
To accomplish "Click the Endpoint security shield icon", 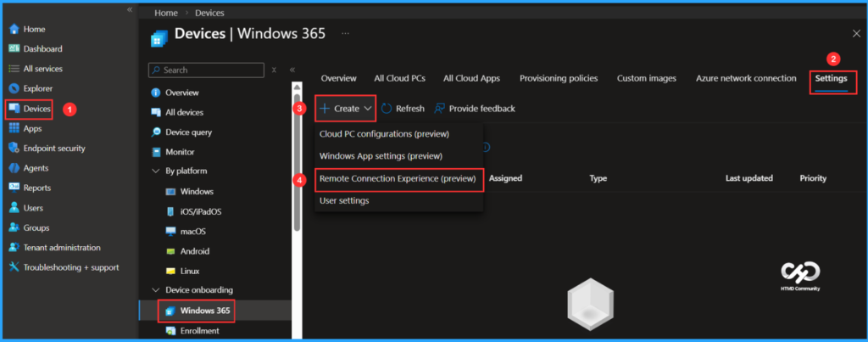I will click(14, 148).
